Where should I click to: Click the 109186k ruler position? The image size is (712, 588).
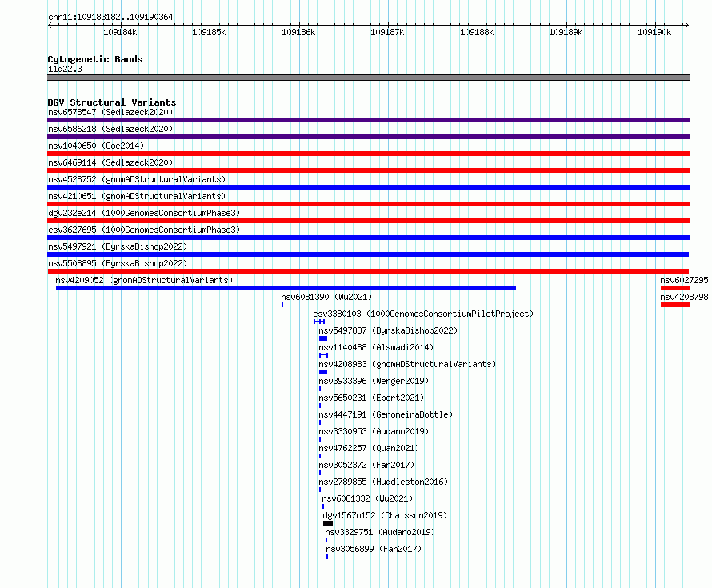pos(298,32)
